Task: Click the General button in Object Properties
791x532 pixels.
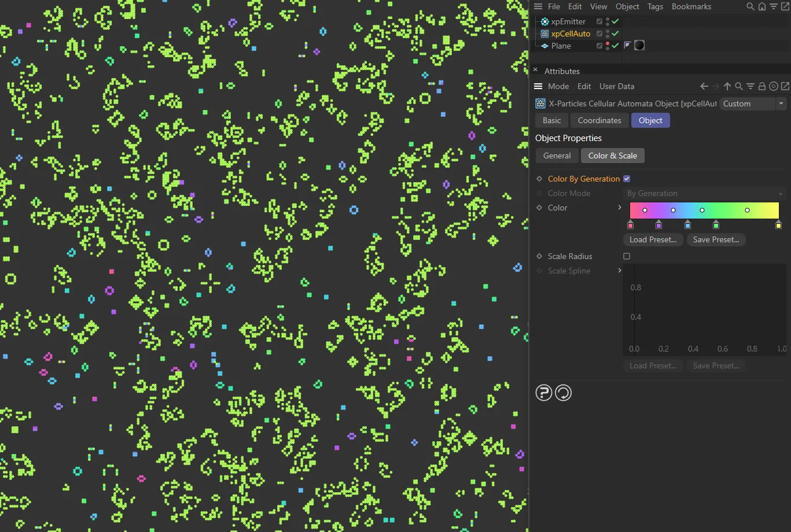Action: pos(556,155)
